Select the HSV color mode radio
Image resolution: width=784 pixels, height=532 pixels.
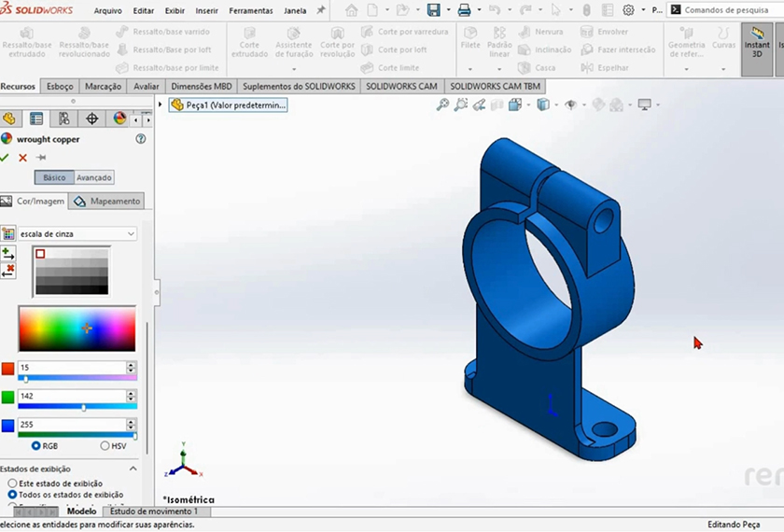(105, 446)
